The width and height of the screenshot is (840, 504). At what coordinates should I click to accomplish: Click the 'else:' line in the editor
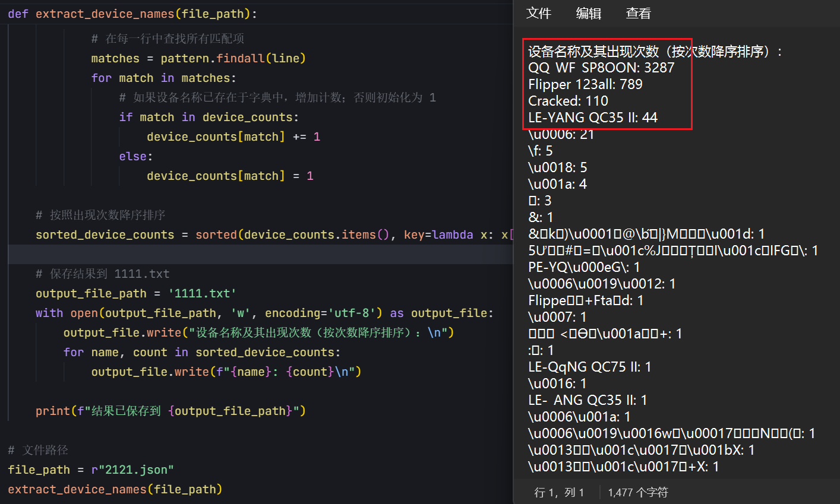tap(135, 156)
